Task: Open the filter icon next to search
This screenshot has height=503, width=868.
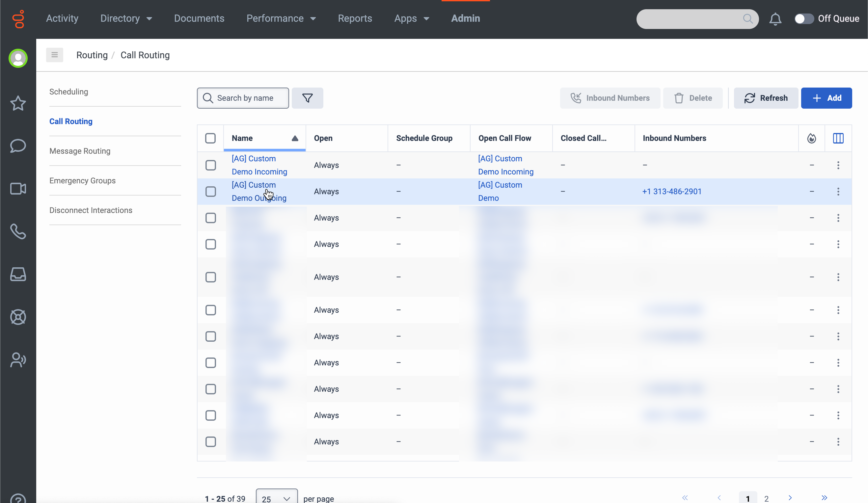Action: [307, 98]
